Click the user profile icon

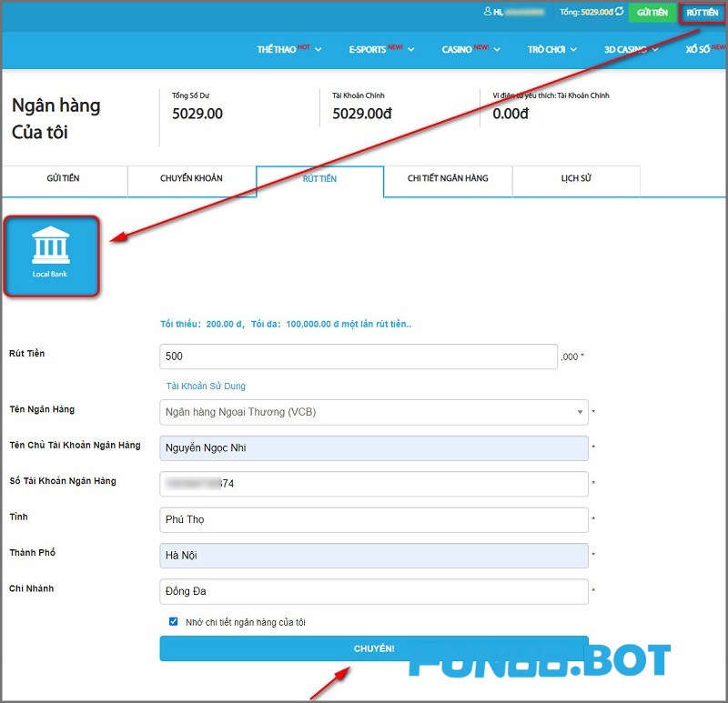[487, 12]
